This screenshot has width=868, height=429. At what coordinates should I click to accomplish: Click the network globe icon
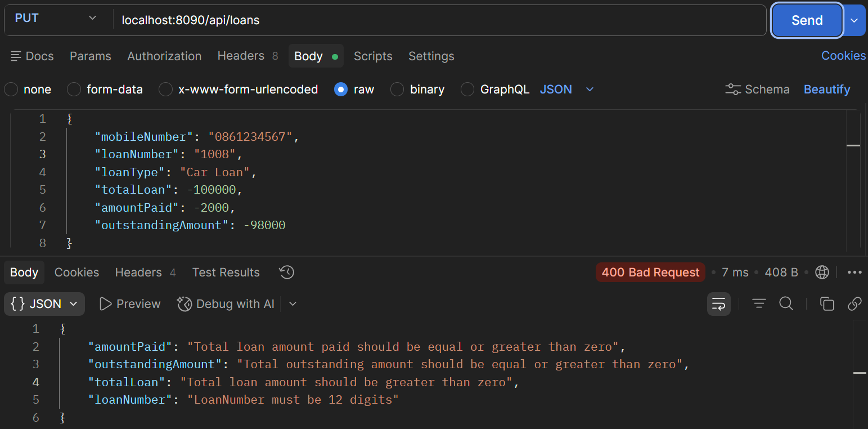[822, 272]
